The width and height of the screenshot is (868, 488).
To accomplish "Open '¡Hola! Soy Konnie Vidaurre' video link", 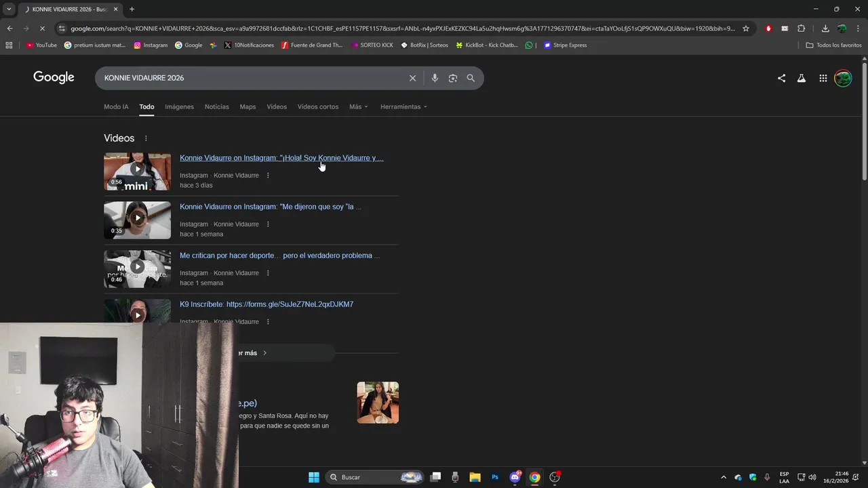I will [x=281, y=158].
